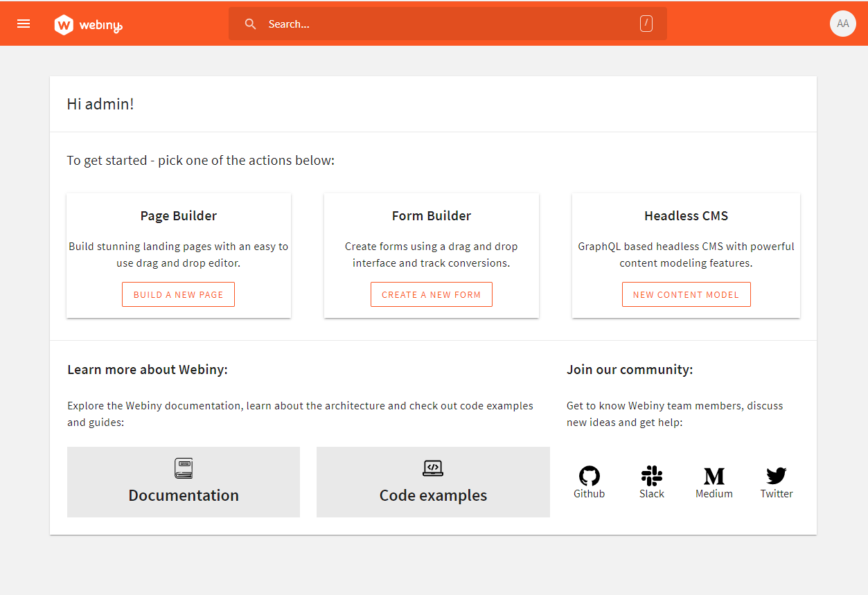Viewport: 868px width, 595px height.
Task: Click the Build A New Page button
Action: pyautogui.click(x=178, y=294)
